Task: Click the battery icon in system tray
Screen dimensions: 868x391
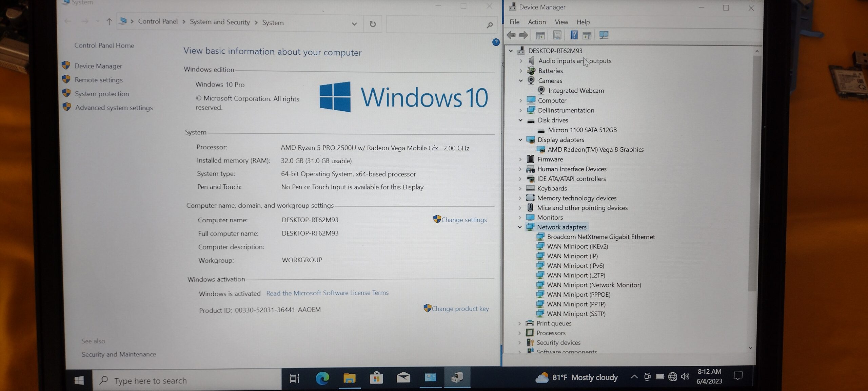Action: 660,377
